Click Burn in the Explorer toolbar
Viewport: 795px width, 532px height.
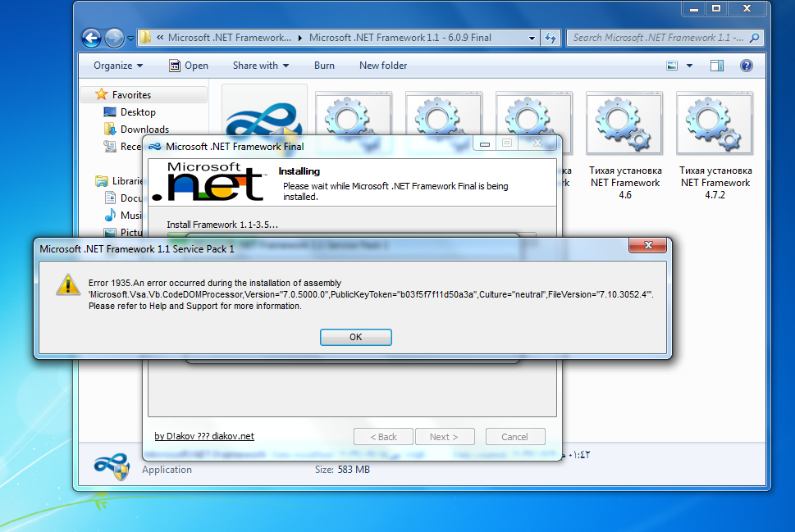point(324,66)
